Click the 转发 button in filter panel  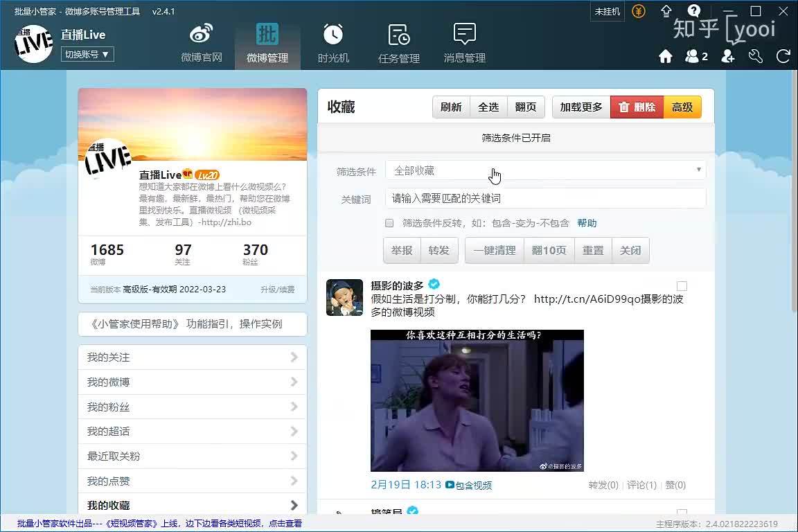[439, 250]
